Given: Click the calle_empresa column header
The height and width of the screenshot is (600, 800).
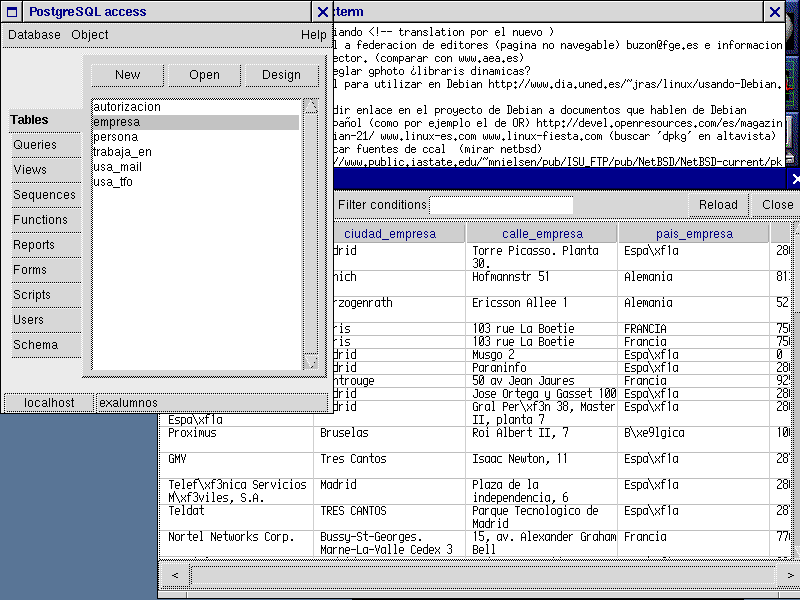Looking at the screenshot, I should coord(542,234).
